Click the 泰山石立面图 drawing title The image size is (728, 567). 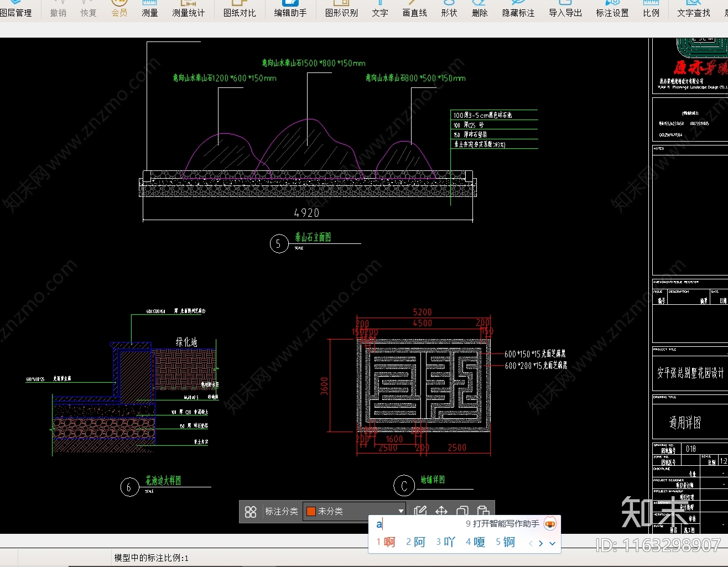pos(313,237)
